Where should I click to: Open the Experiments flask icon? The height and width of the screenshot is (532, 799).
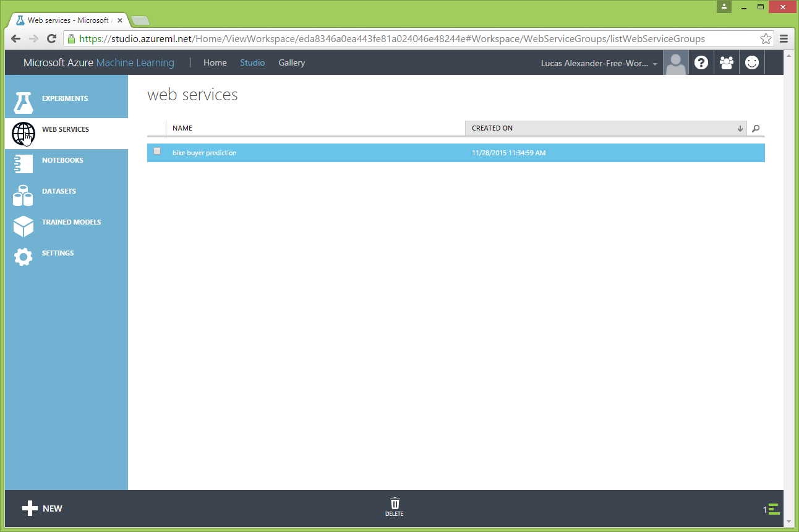[x=23, y=102]
